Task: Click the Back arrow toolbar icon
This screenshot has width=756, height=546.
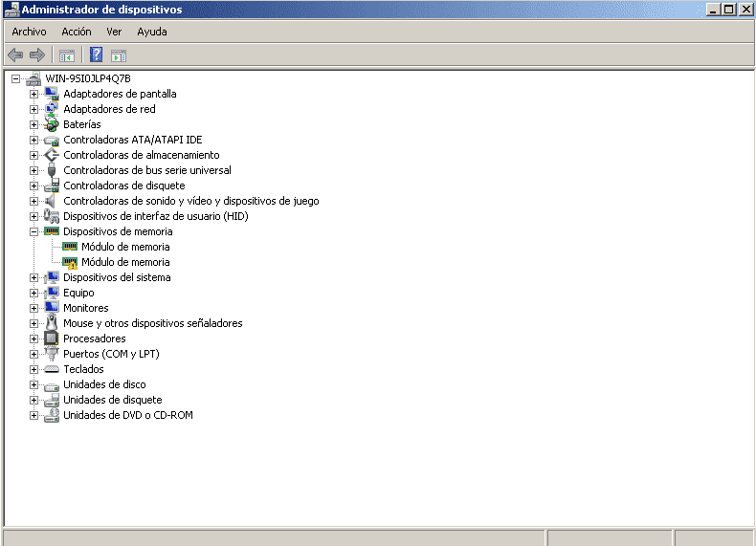Action: pos(16,55)
